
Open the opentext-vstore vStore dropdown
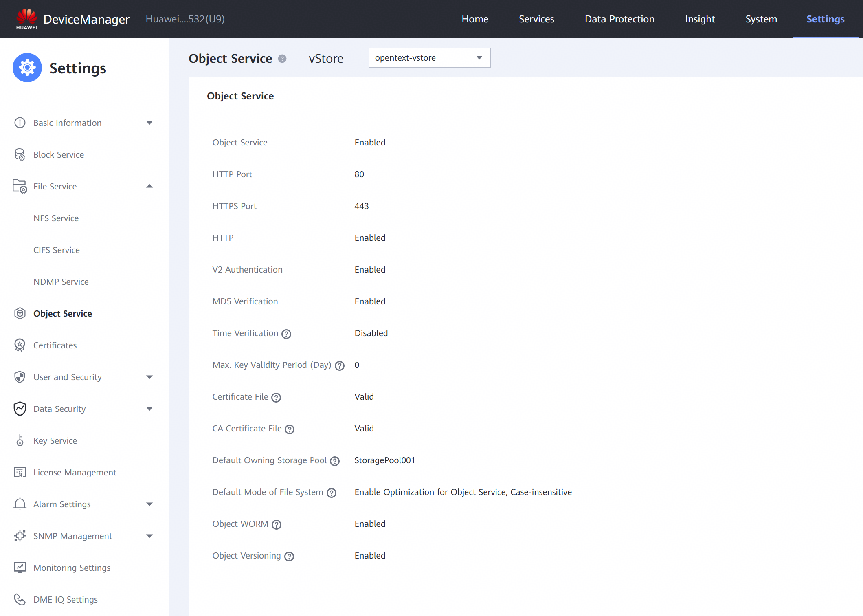coord(429,58)
